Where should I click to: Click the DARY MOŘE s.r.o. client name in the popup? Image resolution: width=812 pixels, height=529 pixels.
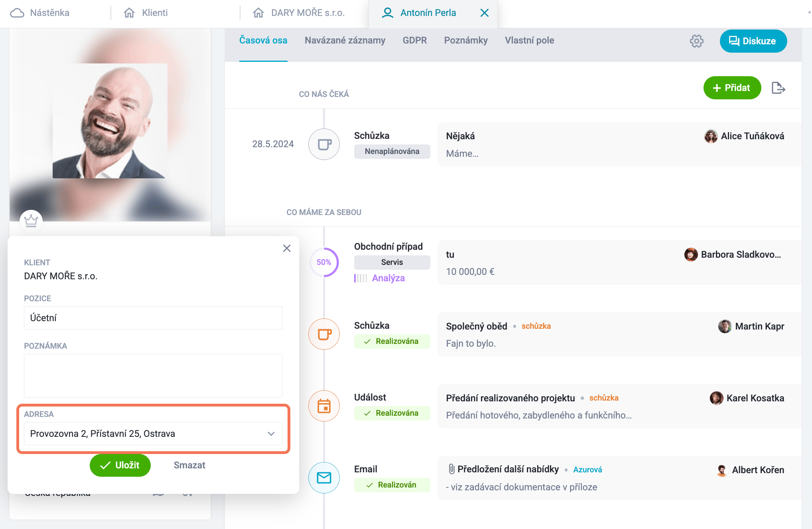(61, 276)
